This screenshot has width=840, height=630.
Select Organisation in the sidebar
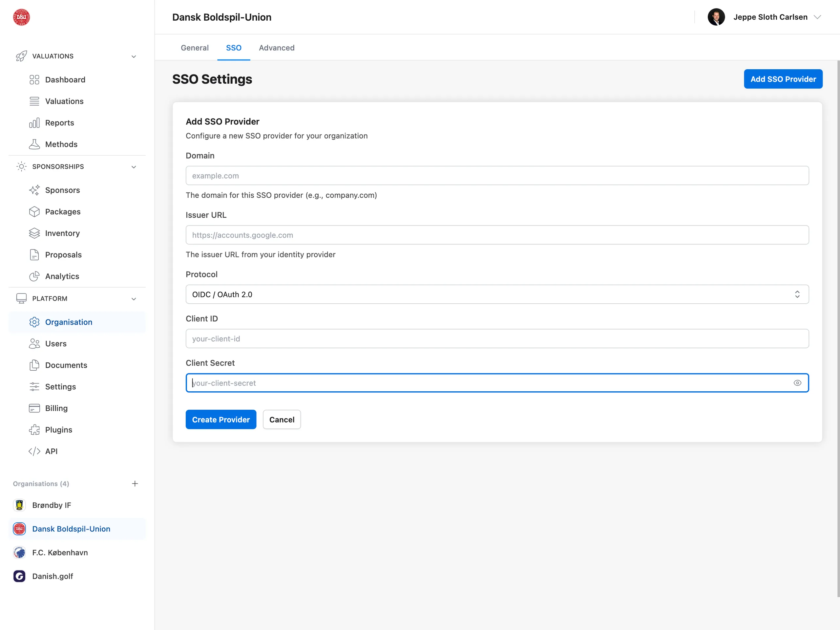(x=77, y=322)
